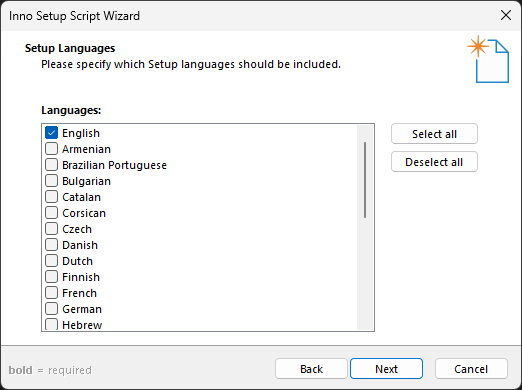Screen dimensions: 522x390
Task: Cancel the script wizard
Action: (x=471, y=369)
